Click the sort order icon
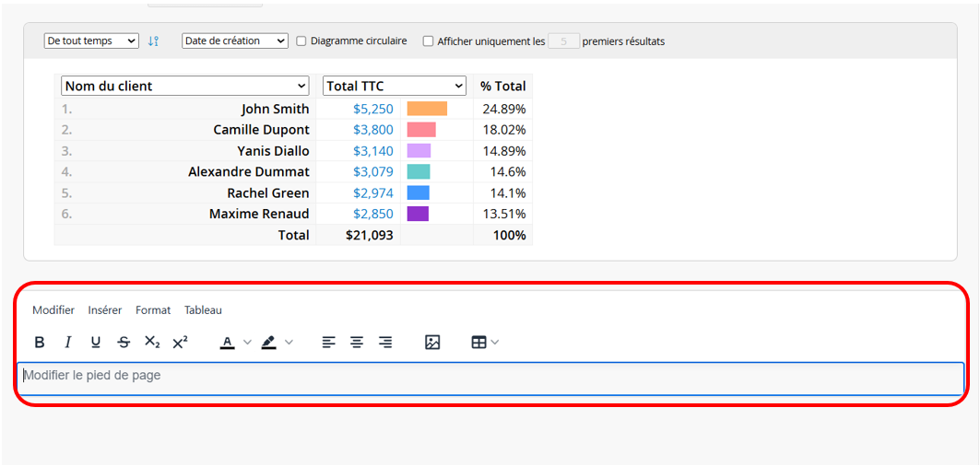980x466 pixels. (153, 41)
